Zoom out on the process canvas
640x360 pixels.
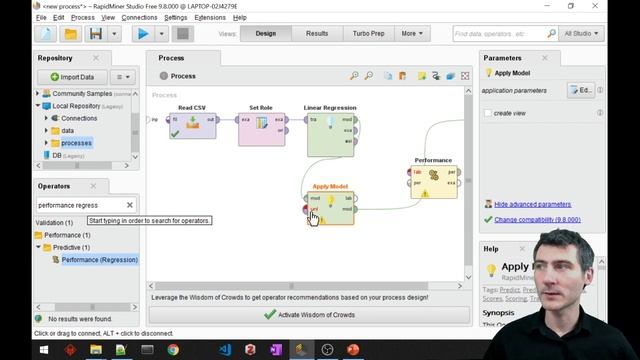[x=369, y=76]
